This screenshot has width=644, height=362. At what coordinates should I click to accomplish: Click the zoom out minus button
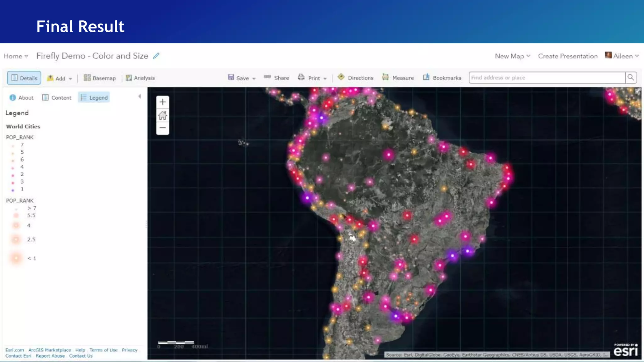pos(163,128)
